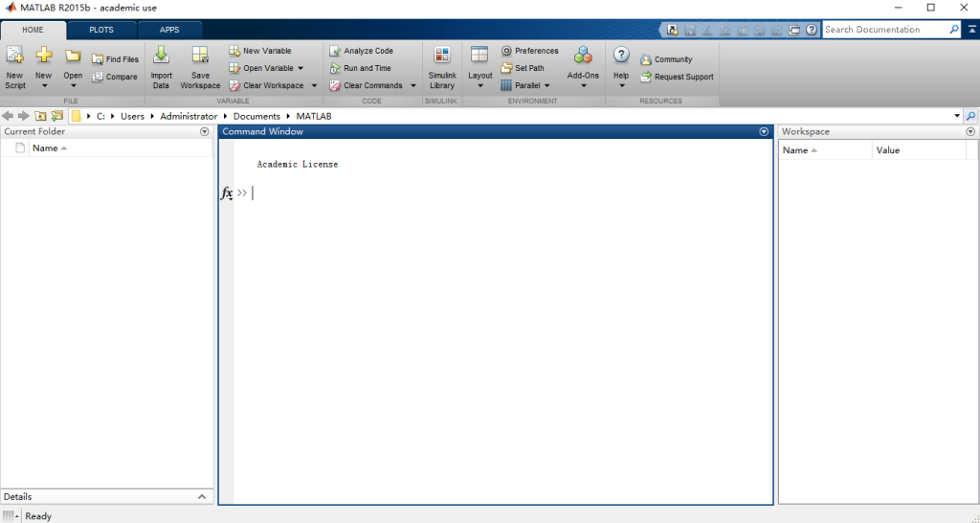The width and height of the screenshot is (980, 523).
Task: Expand the Layout dropdown menu
Action: coord(480,85)
